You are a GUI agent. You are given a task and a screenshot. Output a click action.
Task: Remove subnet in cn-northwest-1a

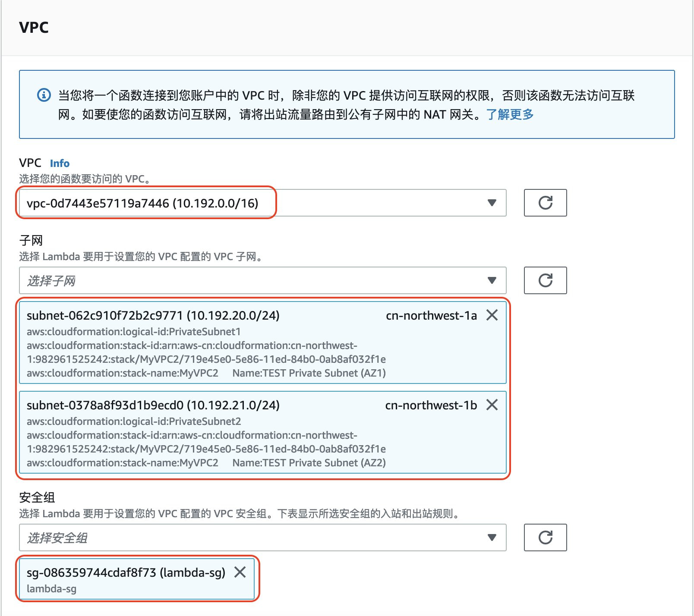tap(492, 315)
